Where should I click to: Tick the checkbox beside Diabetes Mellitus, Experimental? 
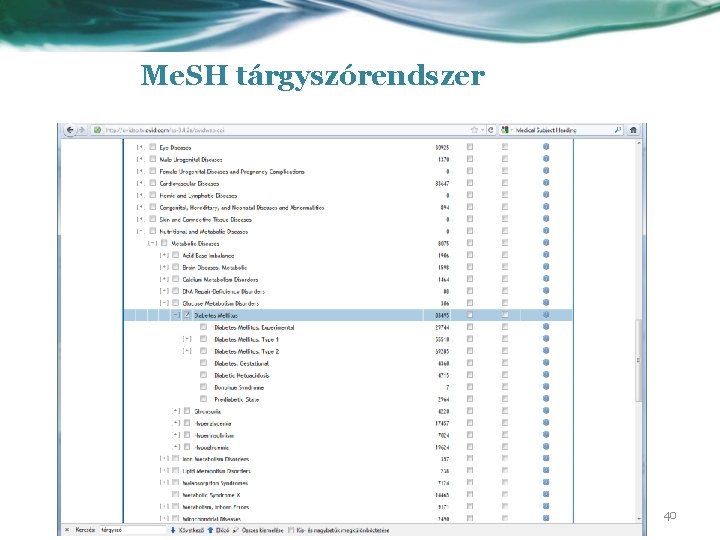pos(203,327)
